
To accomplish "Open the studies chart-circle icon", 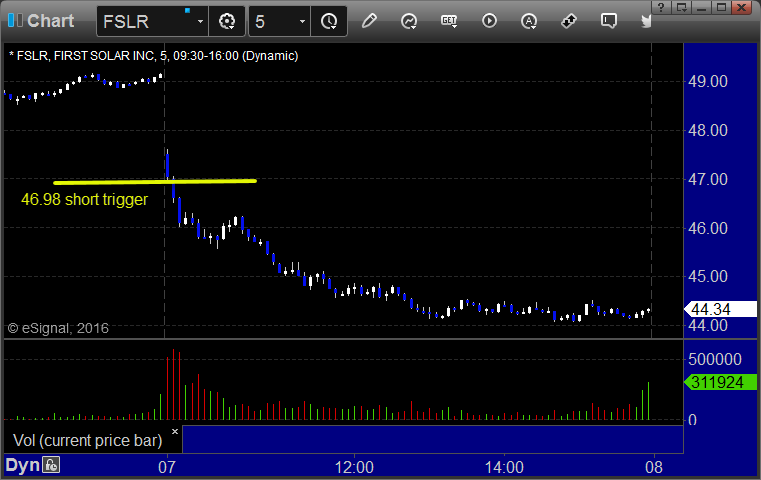I will pos(409,21).
